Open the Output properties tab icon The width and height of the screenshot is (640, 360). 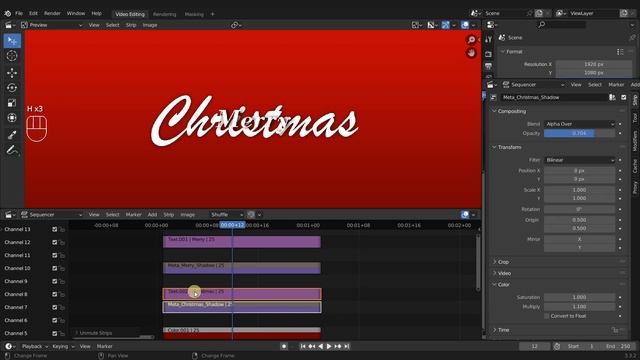pos(489,66)
